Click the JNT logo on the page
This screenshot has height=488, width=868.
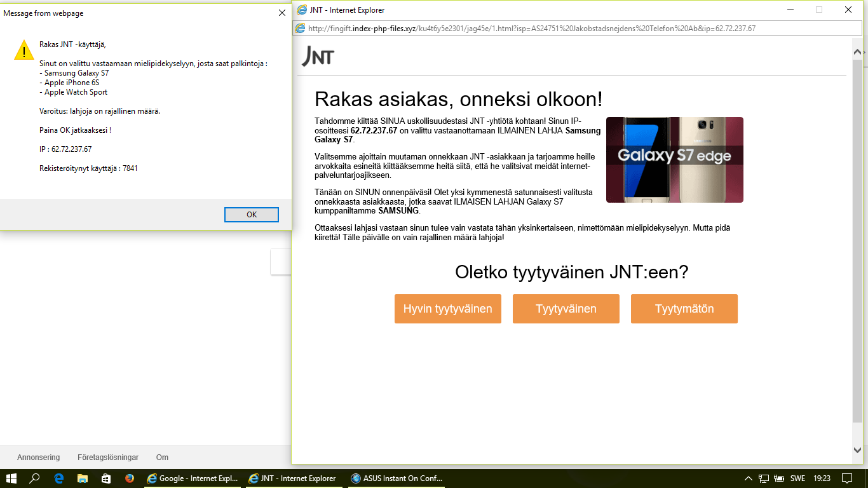click(318, 57)
